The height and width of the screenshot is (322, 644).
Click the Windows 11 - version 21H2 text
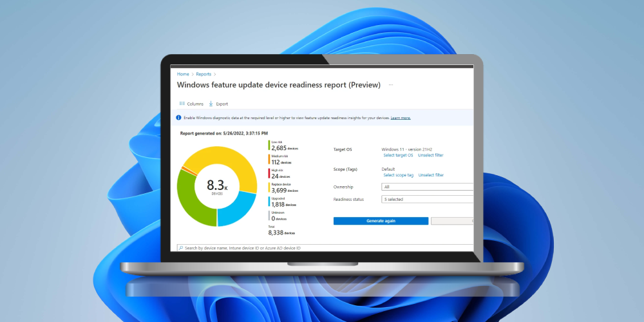click(x=406, y=149)
